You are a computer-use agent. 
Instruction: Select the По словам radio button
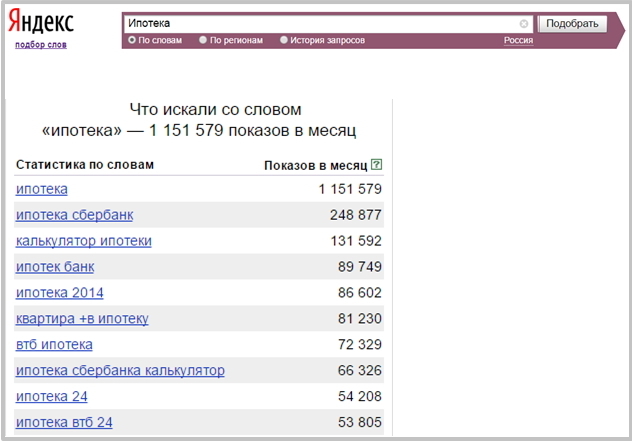pos(132,40)
